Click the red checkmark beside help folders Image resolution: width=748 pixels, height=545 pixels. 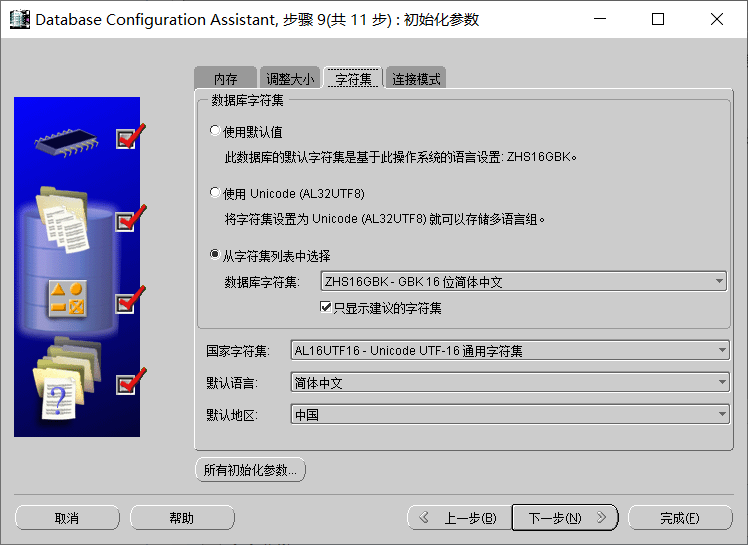pyautogui.click(x=131, y=381)
